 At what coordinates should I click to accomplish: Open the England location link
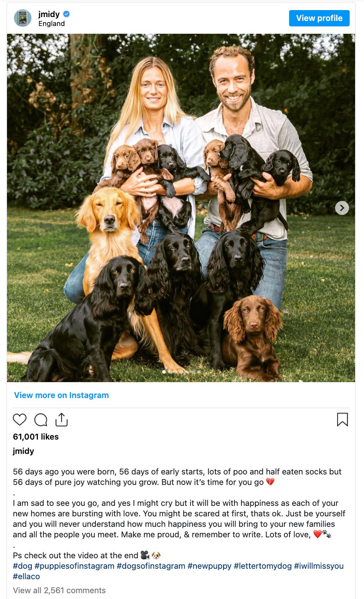pyautogui.click(x=52, y=24)
